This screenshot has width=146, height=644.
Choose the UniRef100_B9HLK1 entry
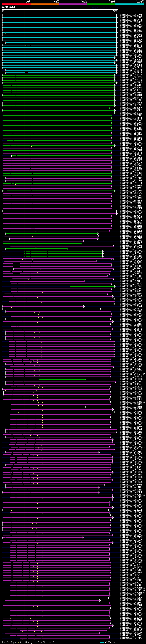[x=131, y=173]
